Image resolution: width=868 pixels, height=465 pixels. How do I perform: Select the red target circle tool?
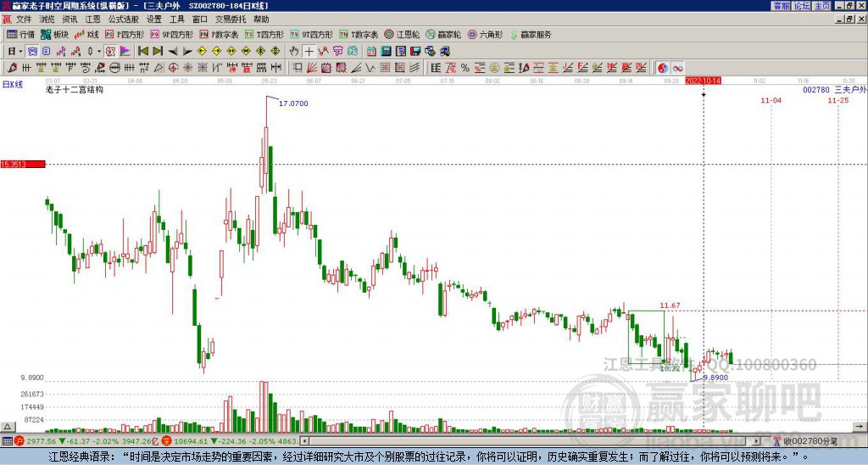point(173,68)
